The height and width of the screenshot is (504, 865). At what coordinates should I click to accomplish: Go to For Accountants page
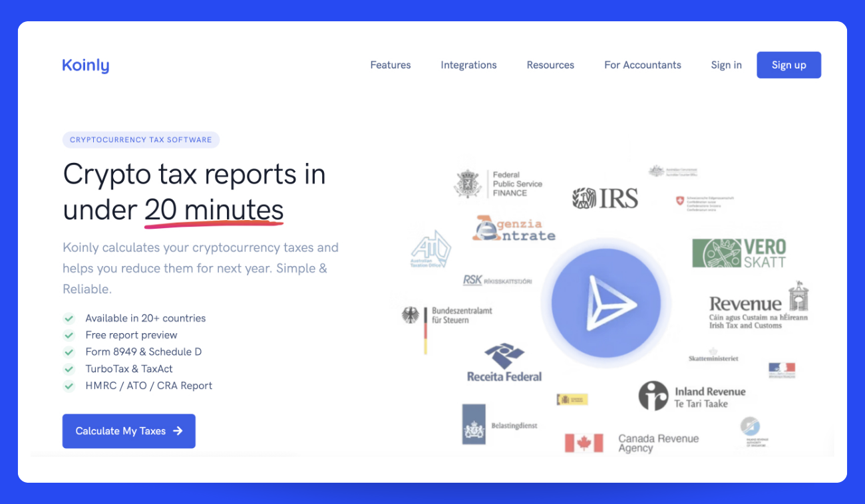643,65
